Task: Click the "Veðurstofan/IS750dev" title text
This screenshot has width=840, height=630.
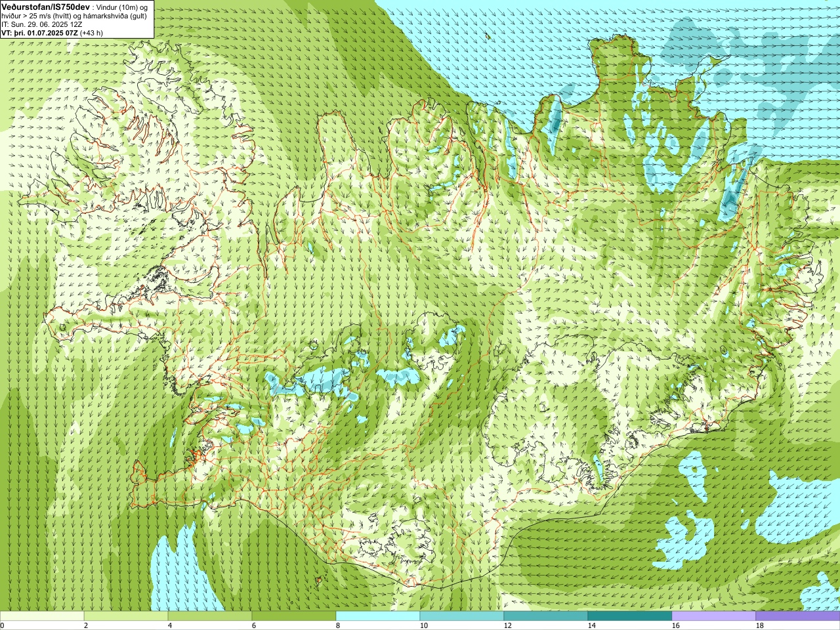Action: [x=45, y=7]
